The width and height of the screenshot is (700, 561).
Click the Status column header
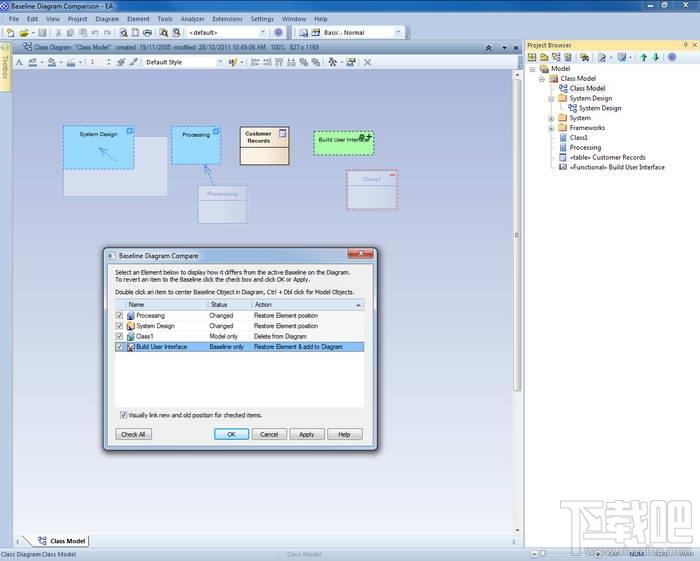coord(229,304)
